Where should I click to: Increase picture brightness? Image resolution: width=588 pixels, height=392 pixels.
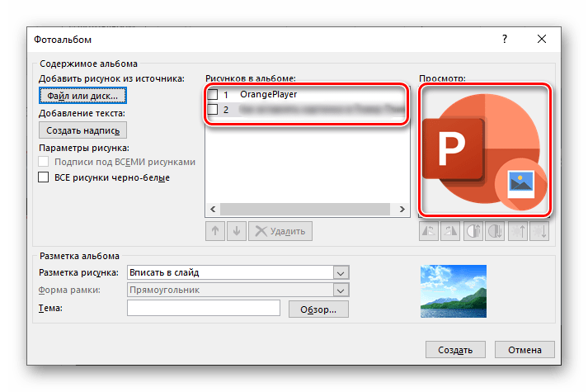click(x=518, y=231)
